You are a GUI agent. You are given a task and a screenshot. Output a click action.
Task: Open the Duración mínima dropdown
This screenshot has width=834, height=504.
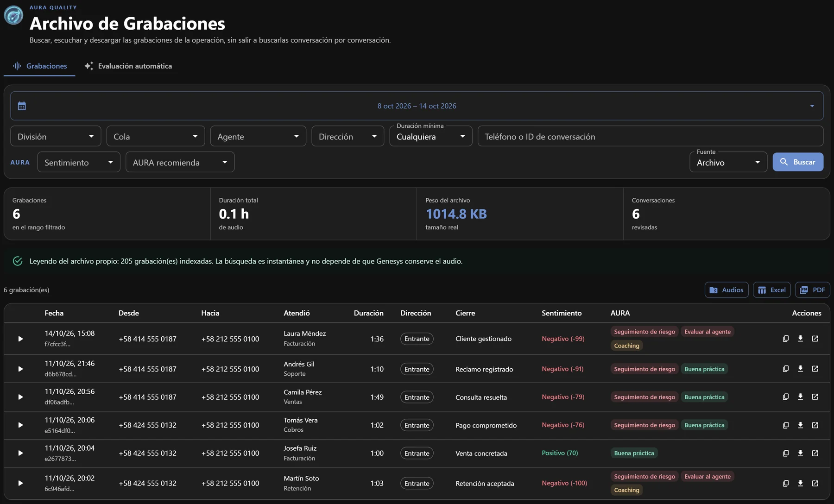[x=431, y=136]
